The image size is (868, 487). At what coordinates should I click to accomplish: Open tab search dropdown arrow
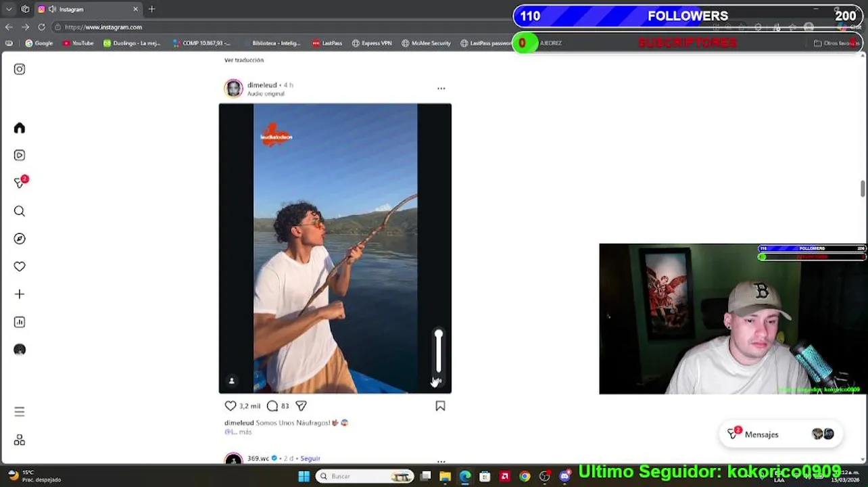tap(9, 9)
